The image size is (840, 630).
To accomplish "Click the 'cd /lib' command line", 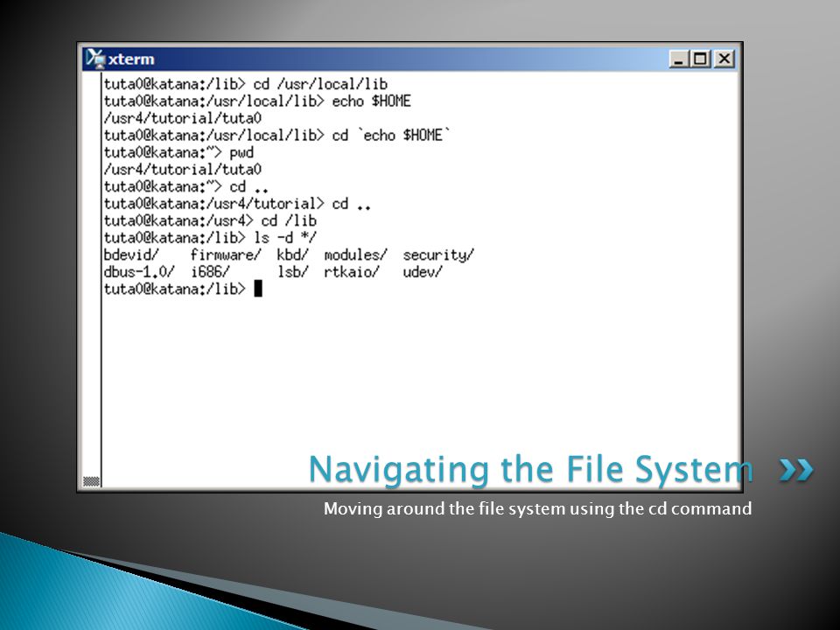I will pos(210,221).
